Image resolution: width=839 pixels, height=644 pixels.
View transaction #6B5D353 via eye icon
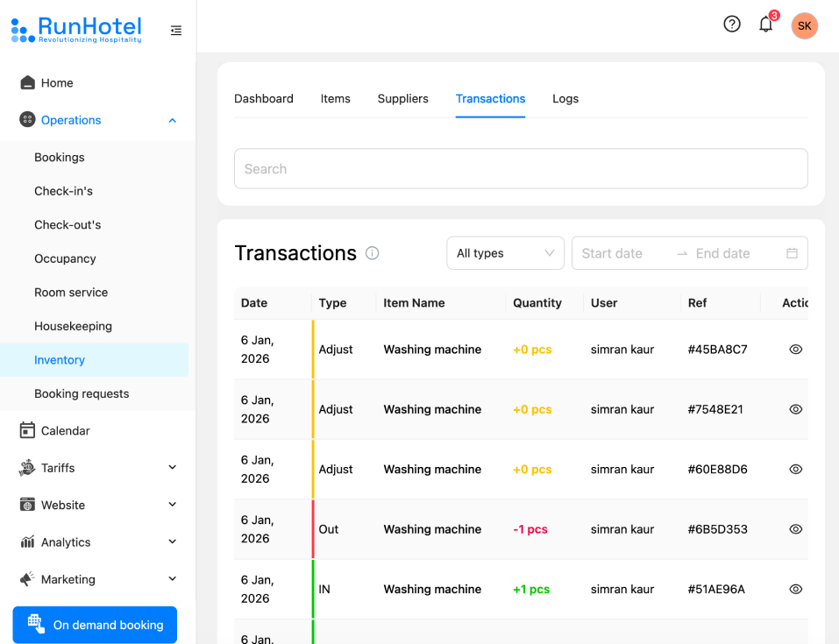click(x=796, y=529)
